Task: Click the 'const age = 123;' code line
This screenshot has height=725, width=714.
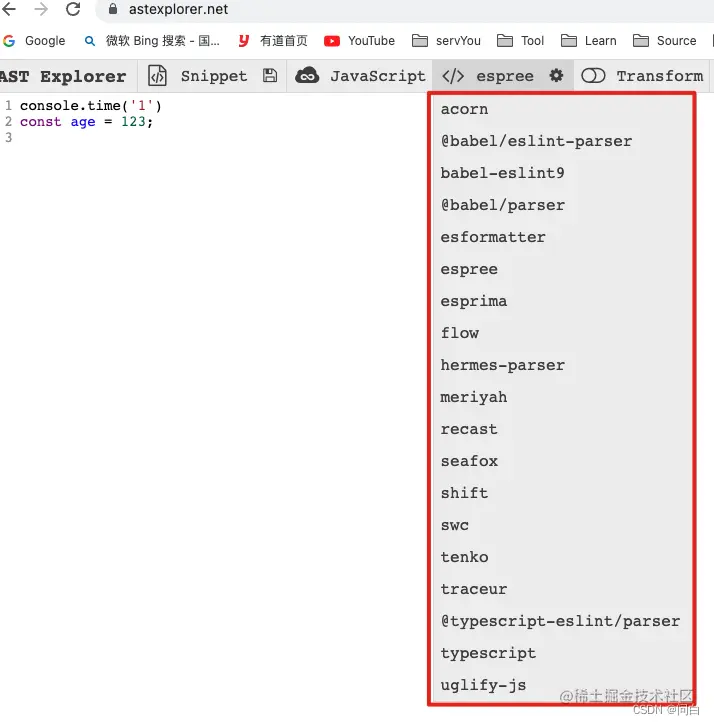Action: (x=86, y=122)
